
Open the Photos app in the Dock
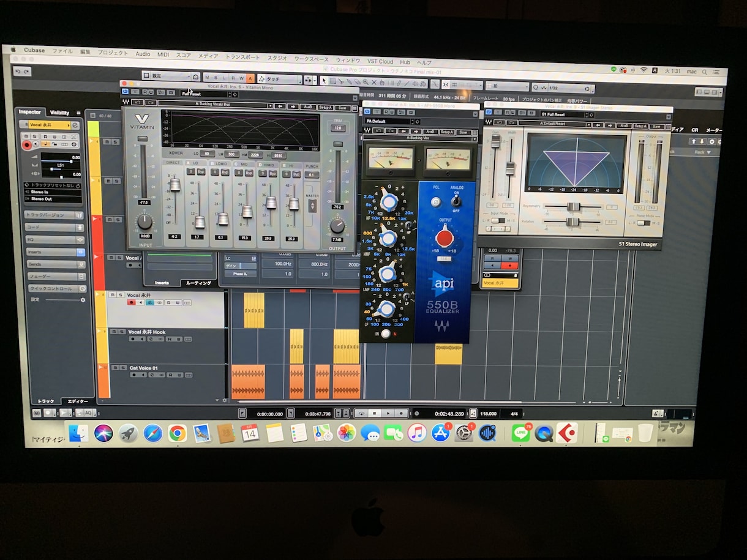[347, 433]
